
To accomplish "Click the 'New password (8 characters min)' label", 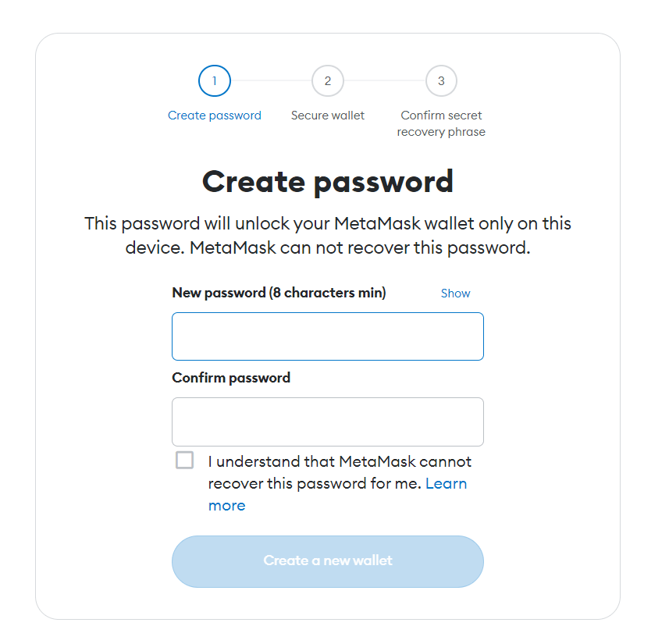I will (279, 294).
